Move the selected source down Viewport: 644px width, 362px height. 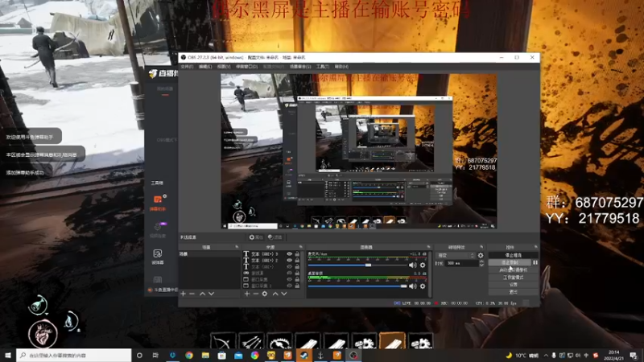coord(284,294)
